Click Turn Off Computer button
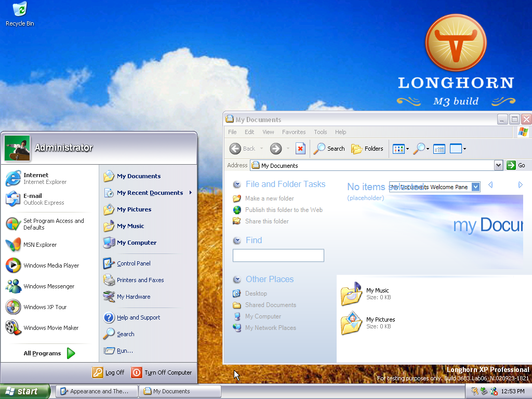 click(x=161, y=372)
